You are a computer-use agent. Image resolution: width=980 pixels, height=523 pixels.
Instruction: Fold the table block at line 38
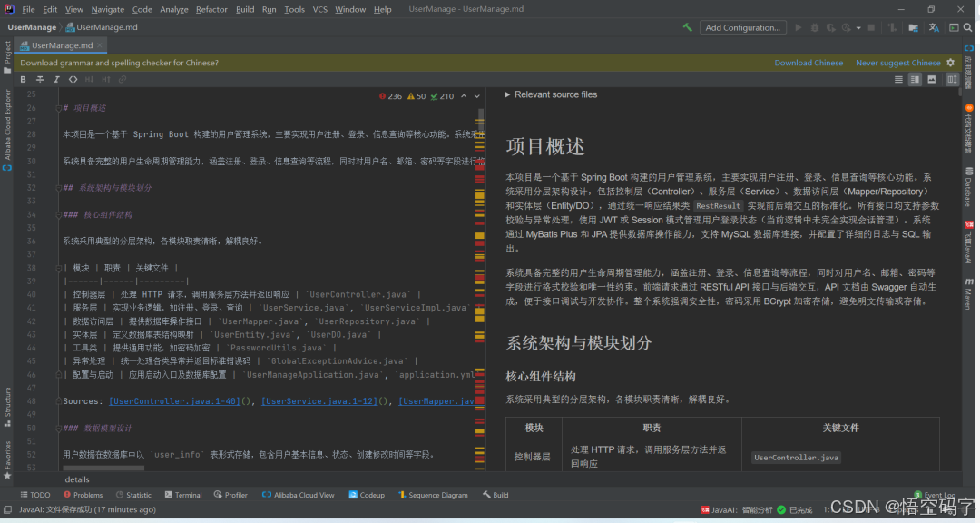[x=58, y=268]
